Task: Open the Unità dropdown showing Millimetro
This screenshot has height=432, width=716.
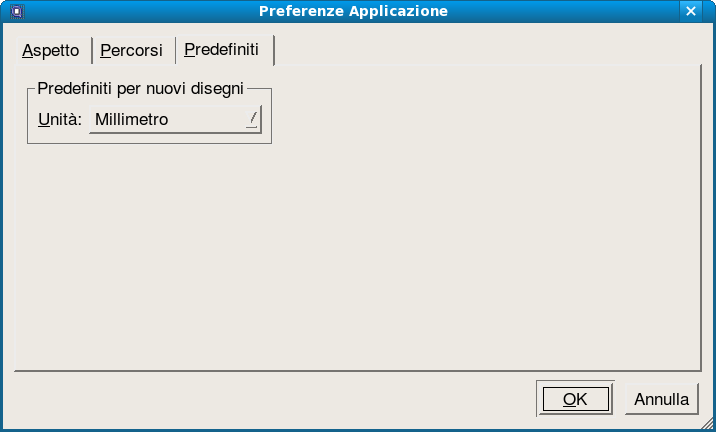Action: [175, 120]
